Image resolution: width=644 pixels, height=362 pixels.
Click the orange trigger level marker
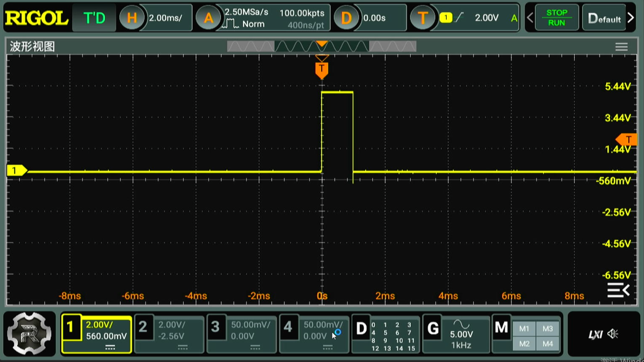pos(628,139)
